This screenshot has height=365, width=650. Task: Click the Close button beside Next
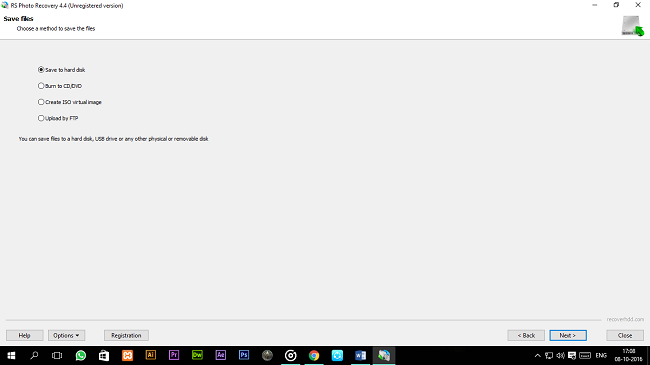tap(625, 335)
